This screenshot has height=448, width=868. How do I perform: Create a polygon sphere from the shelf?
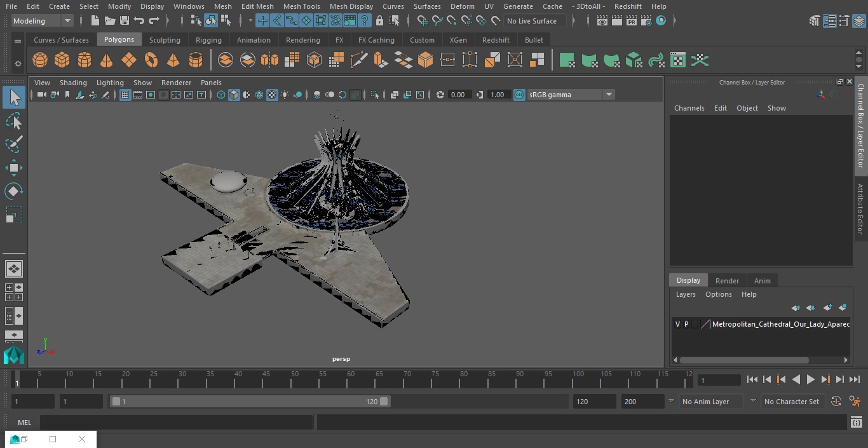40,60
